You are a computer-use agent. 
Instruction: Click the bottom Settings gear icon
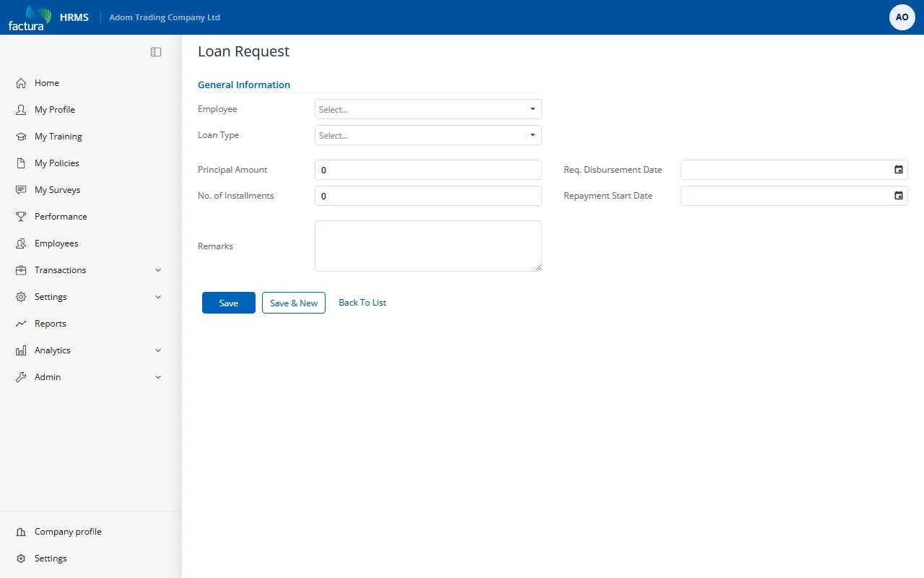point(21,558)
